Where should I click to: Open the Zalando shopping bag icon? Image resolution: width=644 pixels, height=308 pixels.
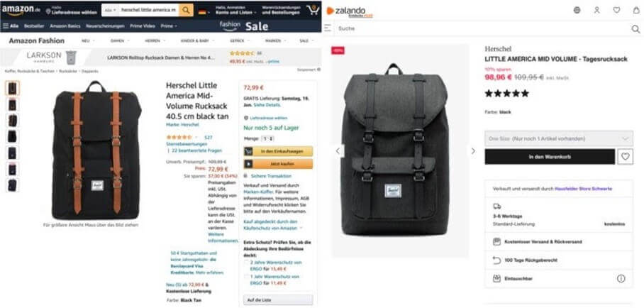tap(636, 10)
